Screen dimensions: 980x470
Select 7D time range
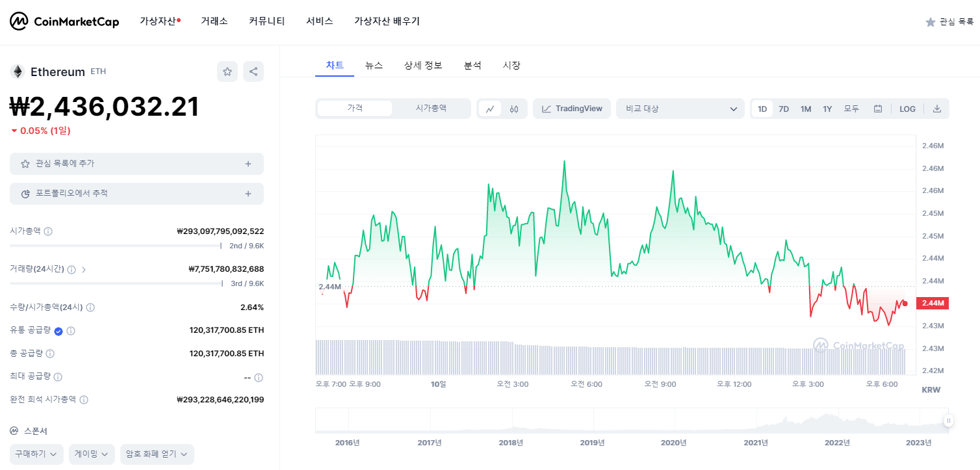tap(784, 109)
